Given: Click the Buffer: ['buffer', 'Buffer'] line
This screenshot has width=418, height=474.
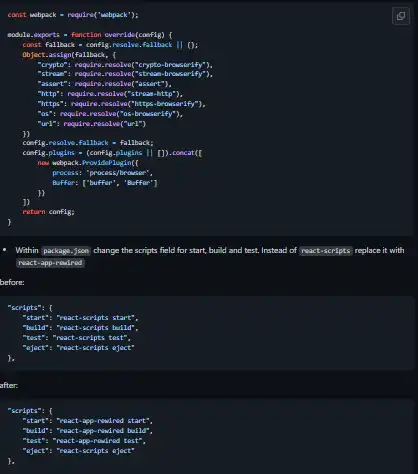Looking at the screenshot, I should [105, 183].
